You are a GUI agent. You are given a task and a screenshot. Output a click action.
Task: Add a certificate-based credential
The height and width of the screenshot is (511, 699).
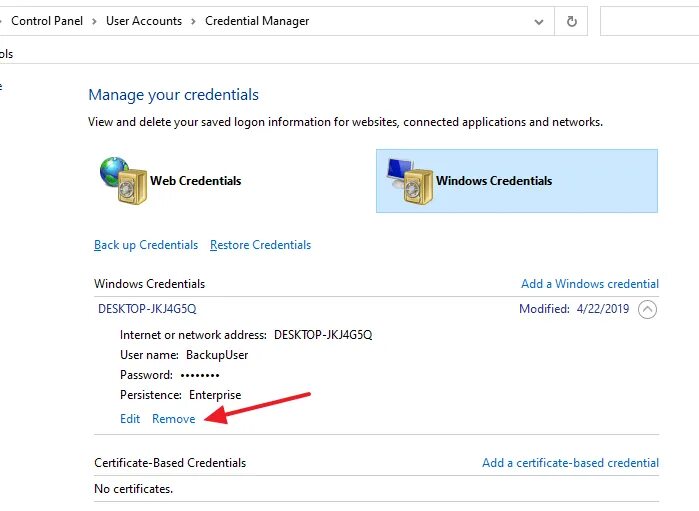pyautogui.click(x=570, y=463)
